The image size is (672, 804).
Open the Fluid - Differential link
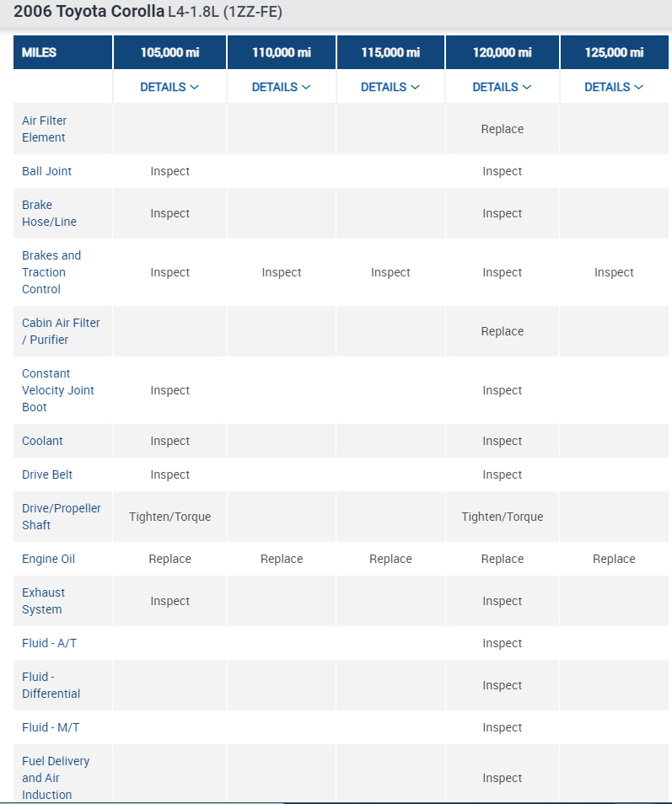click(51, 685)
